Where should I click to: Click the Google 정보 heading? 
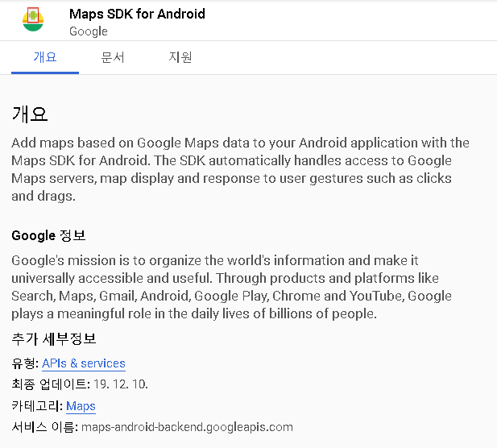49,235
